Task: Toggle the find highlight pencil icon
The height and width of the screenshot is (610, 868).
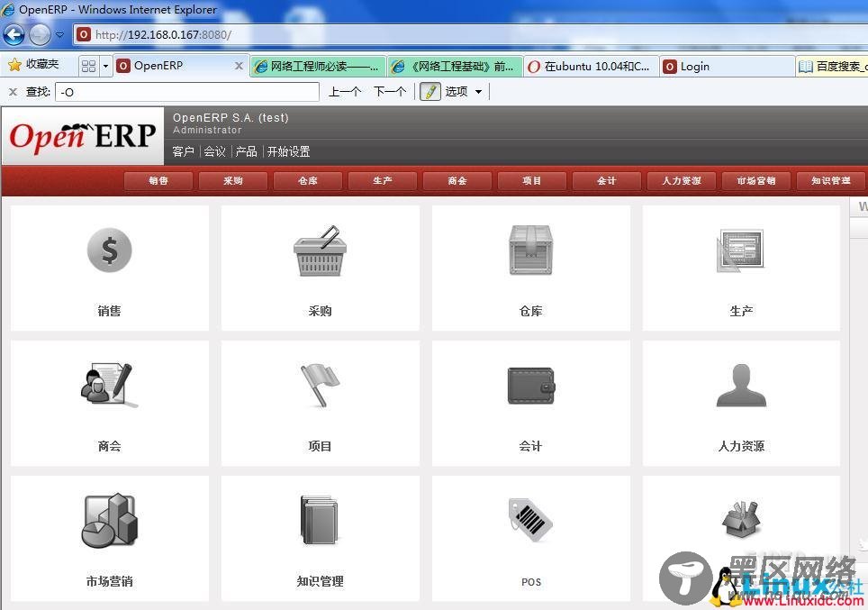Action: coord(430,91)
